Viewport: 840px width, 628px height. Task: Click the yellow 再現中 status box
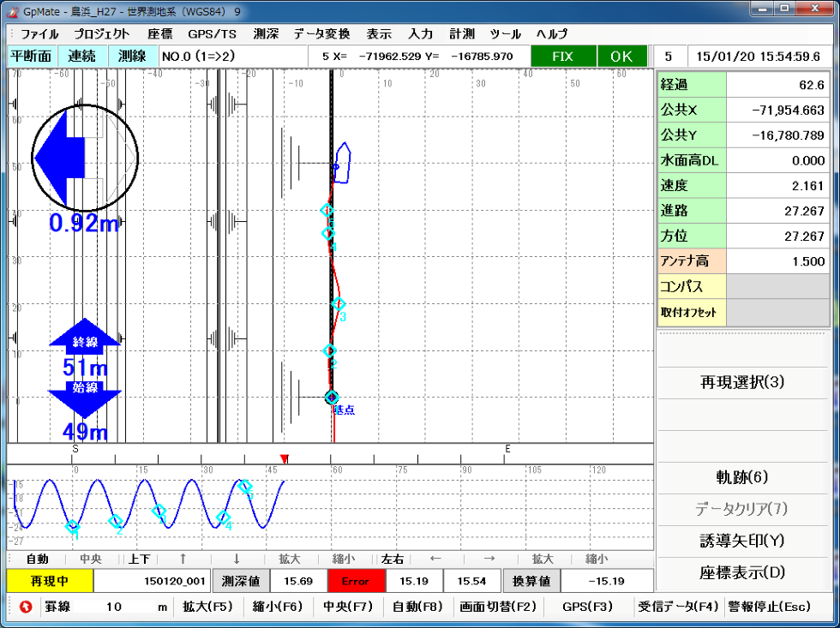point(50,581)
